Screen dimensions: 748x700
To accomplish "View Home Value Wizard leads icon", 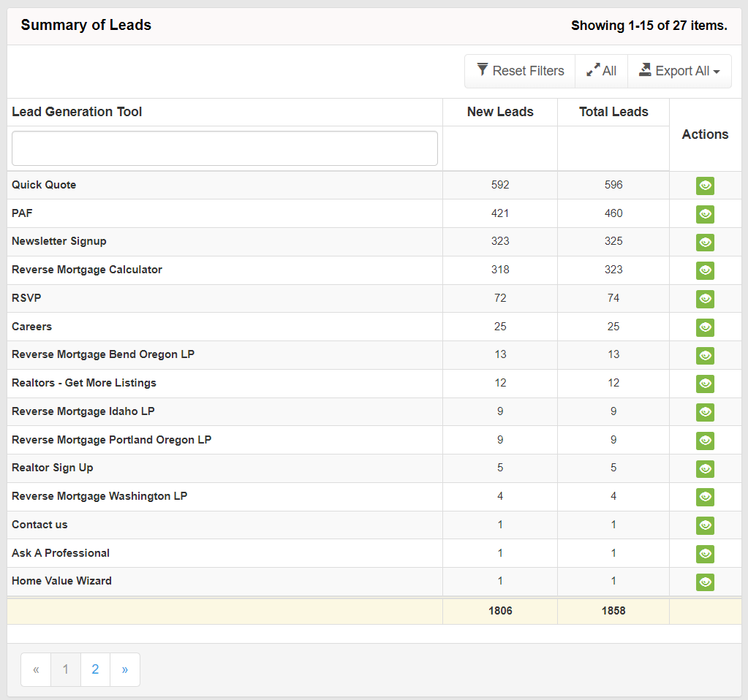I will pyautogui.click(x=705, y=582).
